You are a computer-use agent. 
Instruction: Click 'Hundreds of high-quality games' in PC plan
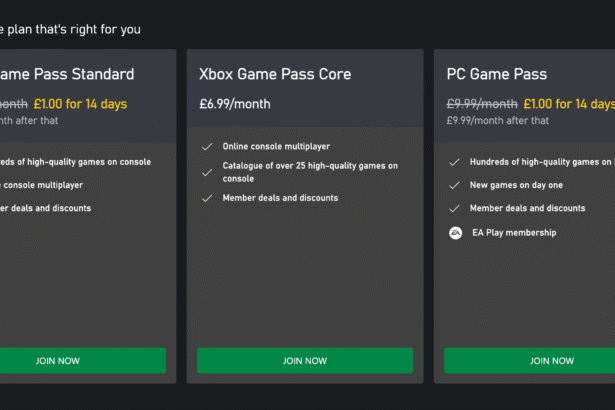542,162
